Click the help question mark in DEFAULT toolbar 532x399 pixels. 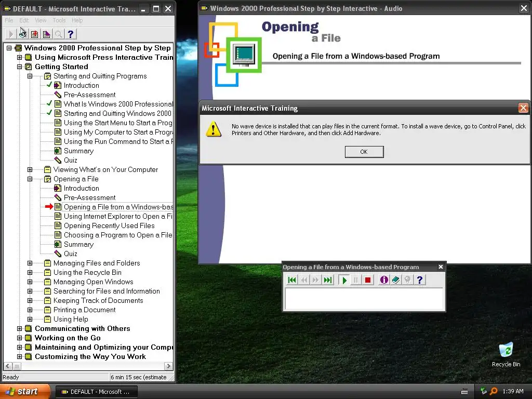point(71,34)
